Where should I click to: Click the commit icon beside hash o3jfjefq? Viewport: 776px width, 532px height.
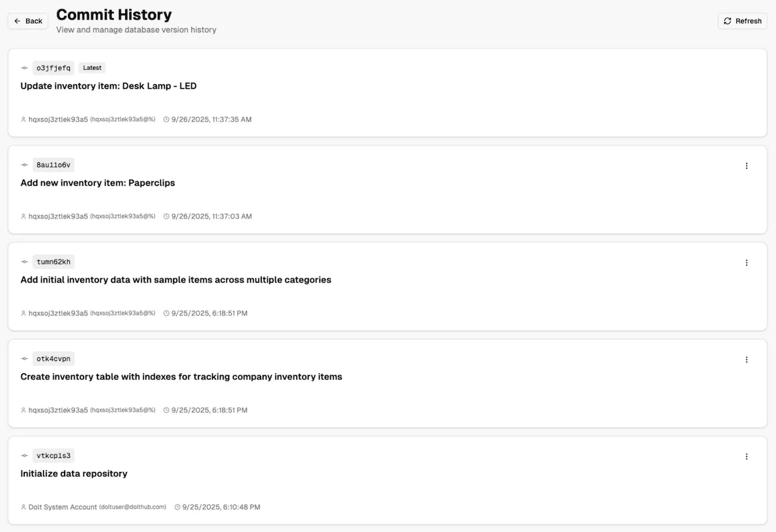coord(24,67)
